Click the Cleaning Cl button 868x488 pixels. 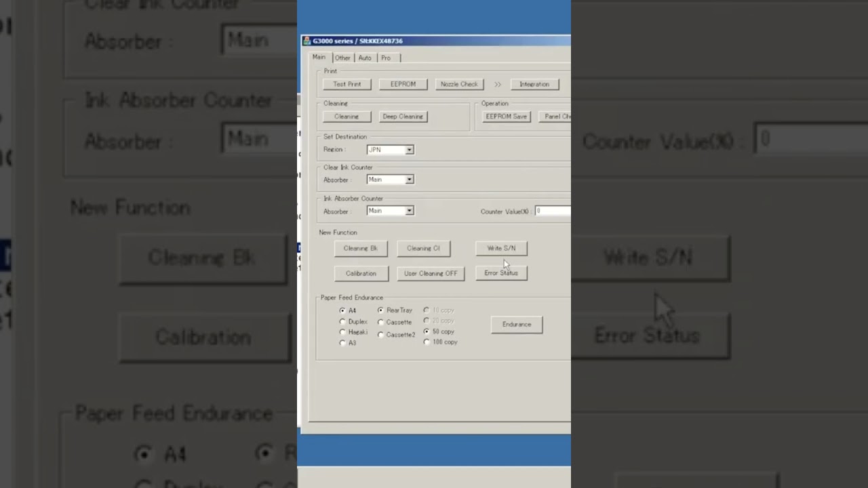tap(423, 248)
